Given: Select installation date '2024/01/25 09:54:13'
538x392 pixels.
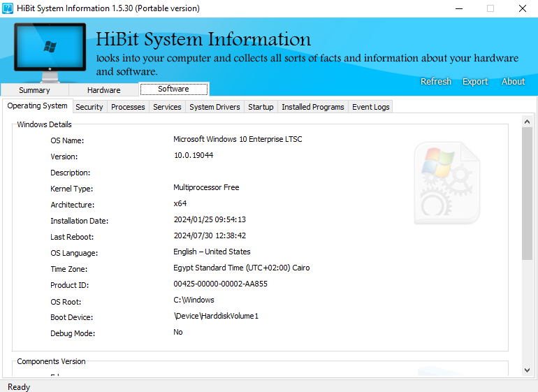Looking at the screenshot, I should (x=210, y=219).
